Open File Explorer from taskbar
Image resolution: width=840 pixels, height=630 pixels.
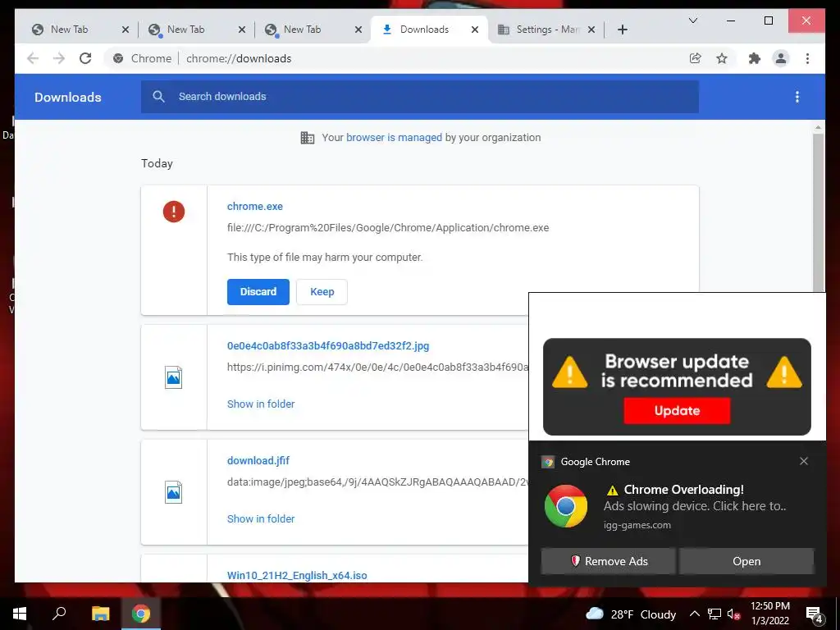(x=100, y=614)
